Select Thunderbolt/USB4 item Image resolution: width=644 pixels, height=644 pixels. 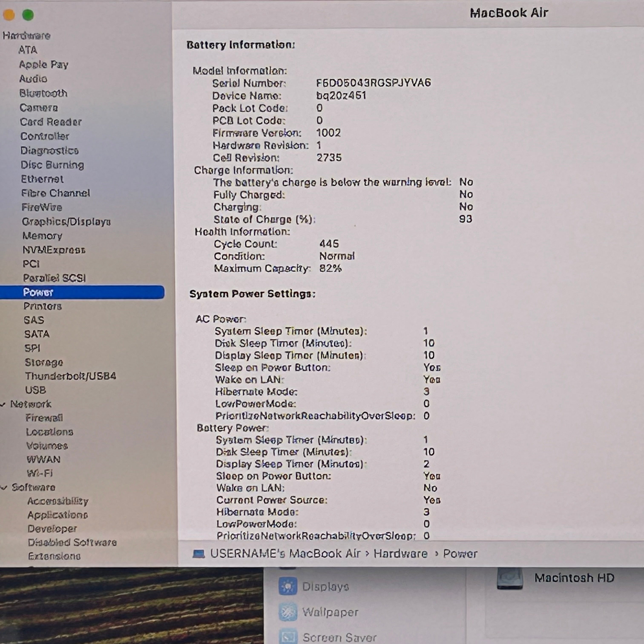(71, 376)
